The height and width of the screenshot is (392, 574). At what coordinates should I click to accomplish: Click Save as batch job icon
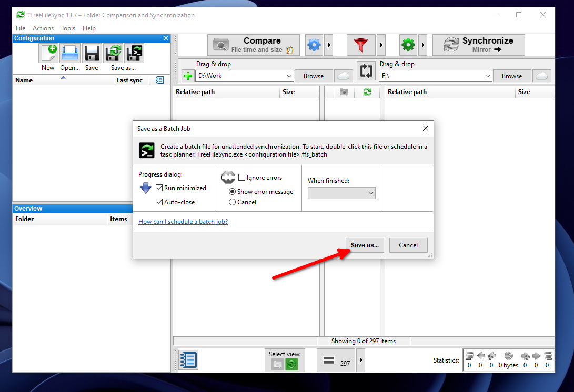(x=134, y=54)
